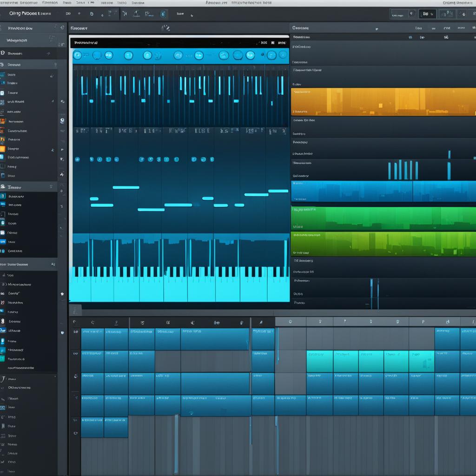The width and height of the screenshot is (476, 476).
Task: Click the solid orange square icon in browser list
Action: coord(2,149)
